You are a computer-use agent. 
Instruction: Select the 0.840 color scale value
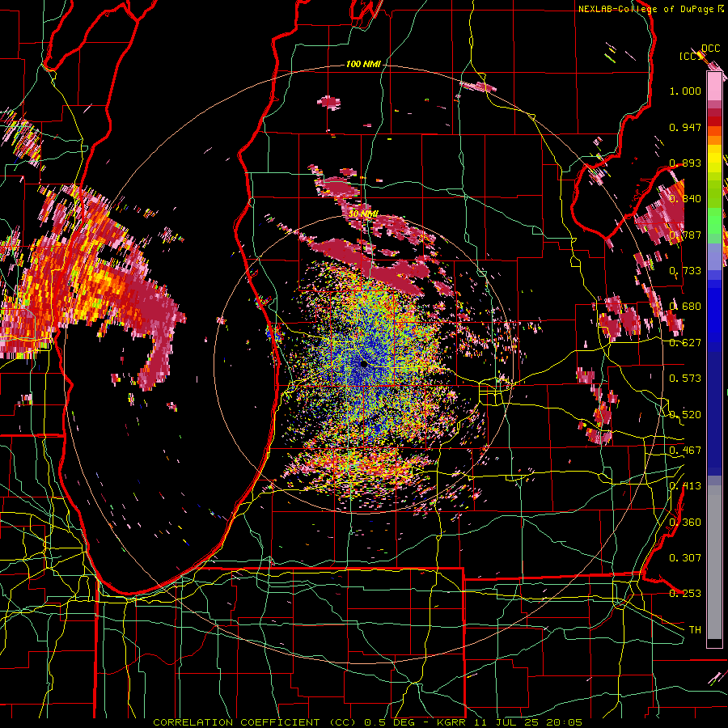pyautogui.click(x=685, y=199)
